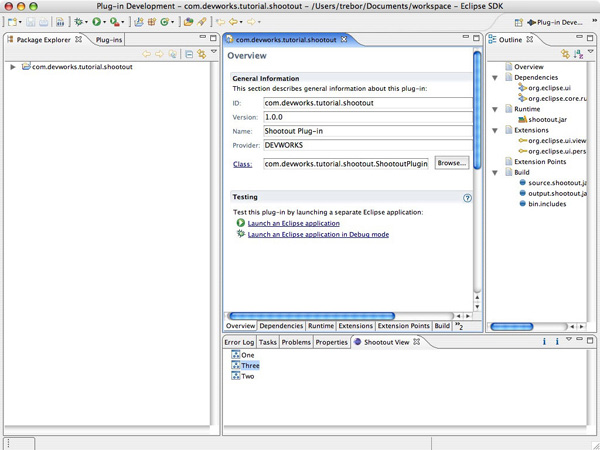Open the Run dropdown arrow
Viewport: 600px width, 450px height.
(x=104, y=22)
